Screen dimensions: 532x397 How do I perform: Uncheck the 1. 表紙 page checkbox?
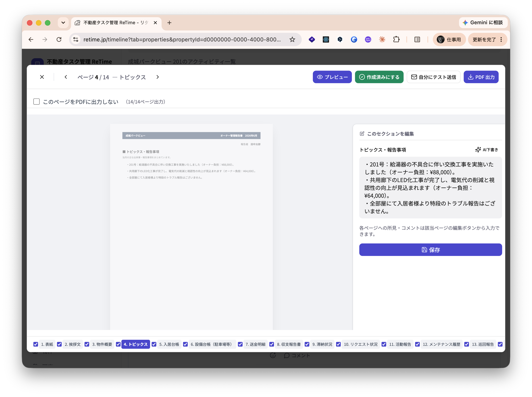[x=36, y=344]
